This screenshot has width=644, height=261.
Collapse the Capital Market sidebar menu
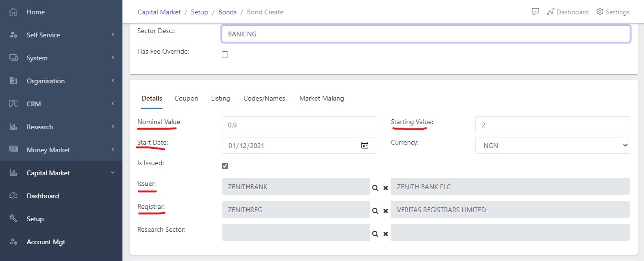click(x=61, y=173)
